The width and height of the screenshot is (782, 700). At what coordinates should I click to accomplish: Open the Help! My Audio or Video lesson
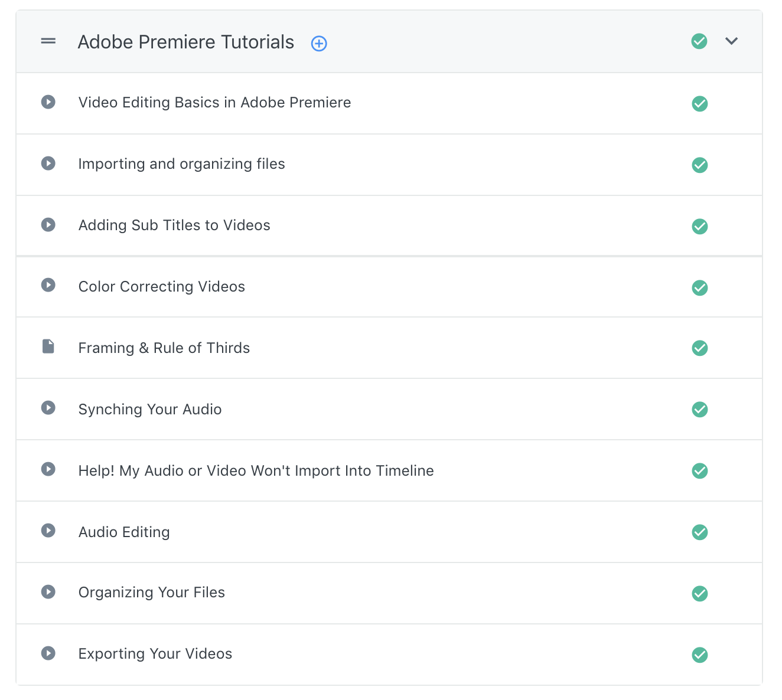[x=256, y=471]
